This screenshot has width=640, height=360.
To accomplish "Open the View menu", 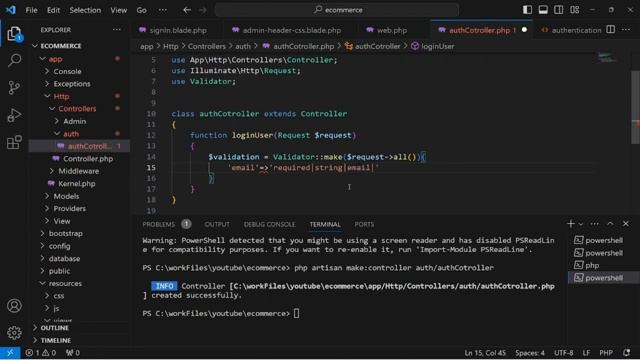I will point(118,10).
